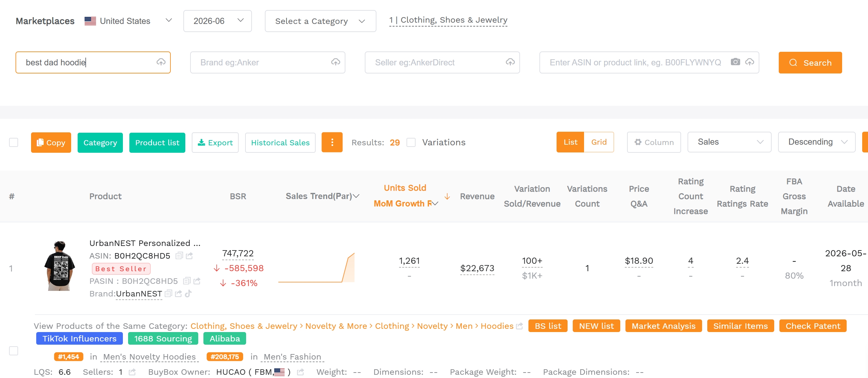Click the green Category button
The image size is (868, 378).
(100, 142)
